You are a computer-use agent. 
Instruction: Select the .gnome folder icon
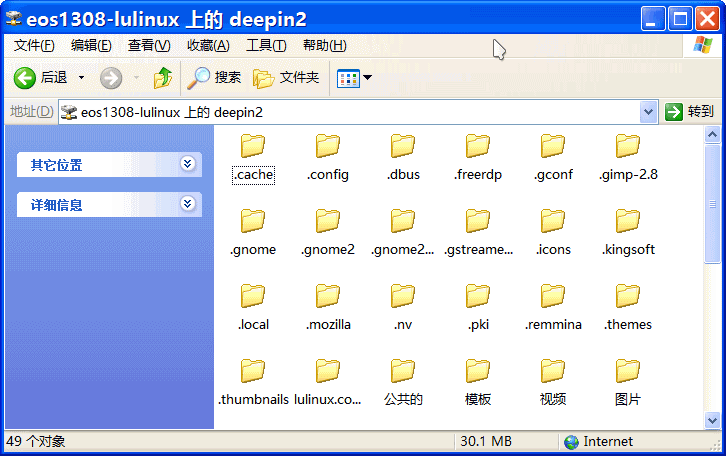253,221
